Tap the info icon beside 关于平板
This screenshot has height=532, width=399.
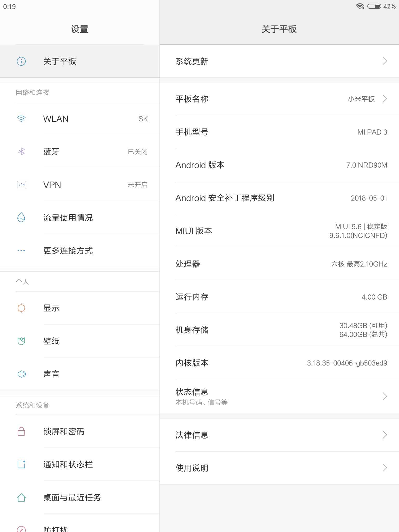(21, 61)
